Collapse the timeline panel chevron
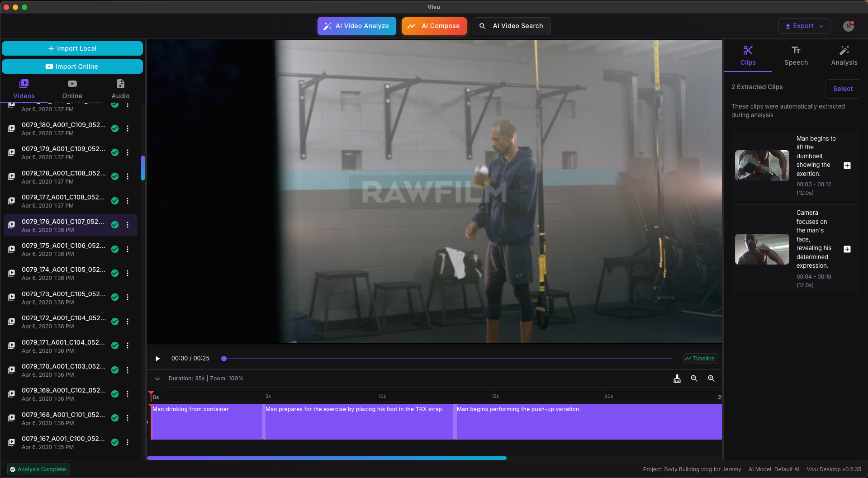The image size is (868, 478). coord(157,379)
